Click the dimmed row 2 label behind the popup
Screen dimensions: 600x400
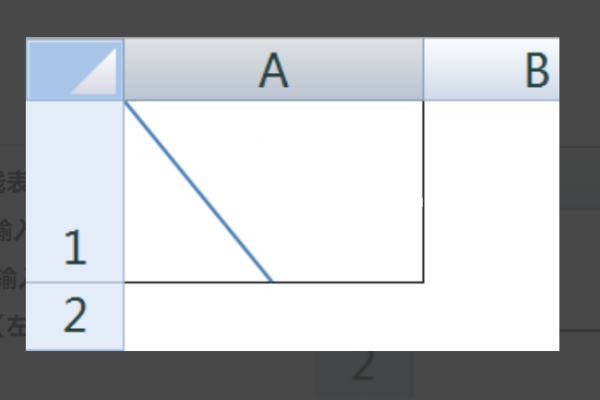pyautogui.click(x=362, y=366)
